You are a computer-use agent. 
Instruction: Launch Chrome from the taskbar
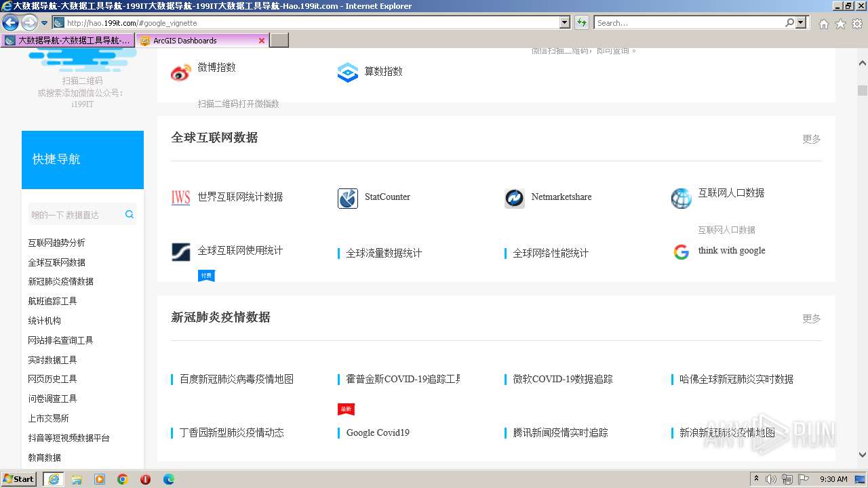point(123,479)
